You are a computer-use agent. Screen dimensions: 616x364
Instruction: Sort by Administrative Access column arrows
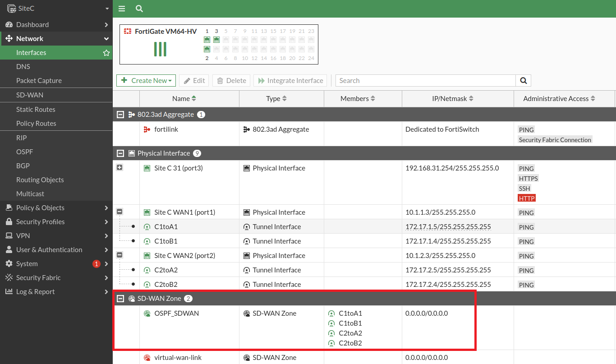pyautogui.click(x=593, y=99)
